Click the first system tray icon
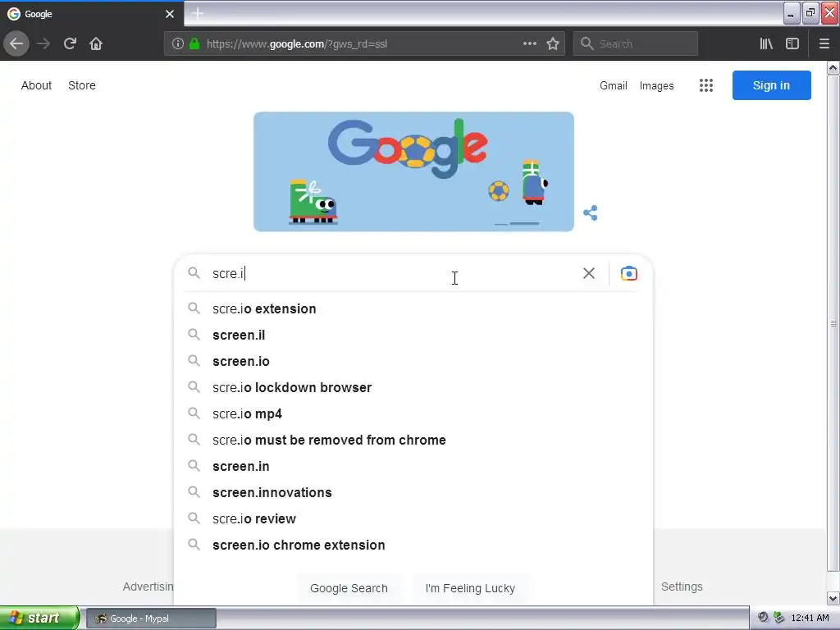The width and height of the screenshot is (840, 630). pos(764,618)
